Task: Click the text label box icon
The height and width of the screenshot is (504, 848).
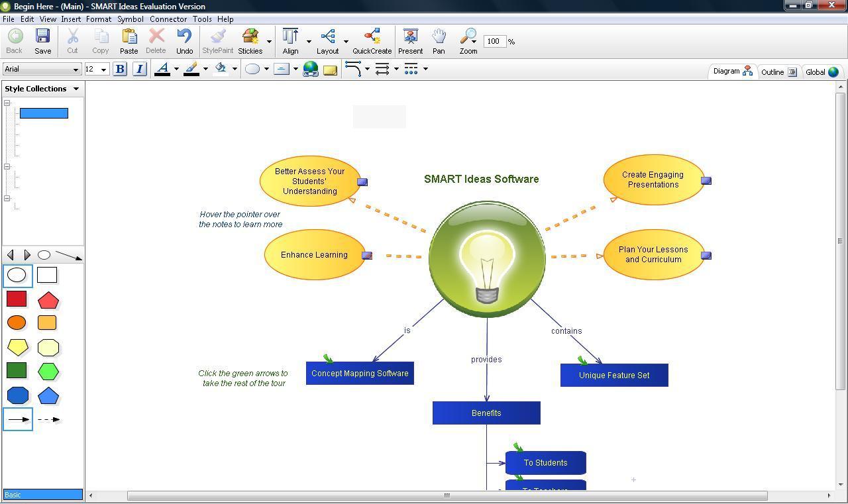Action: coord(282,69)
